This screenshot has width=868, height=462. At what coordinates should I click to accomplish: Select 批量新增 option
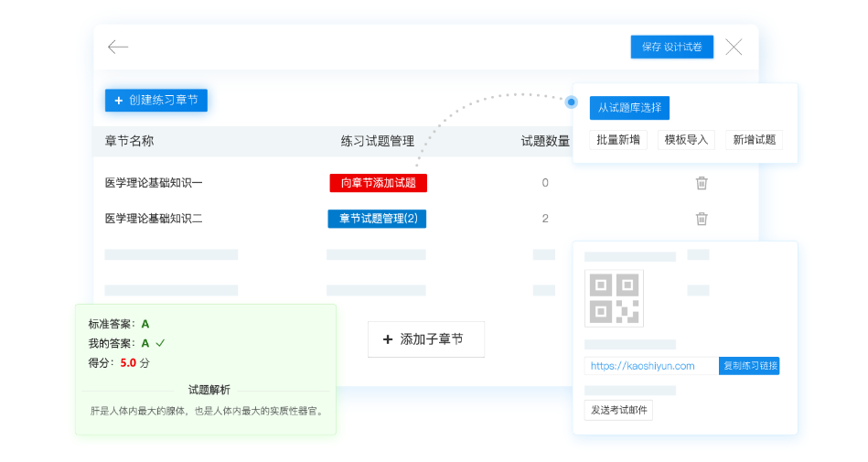pos(618,140)
